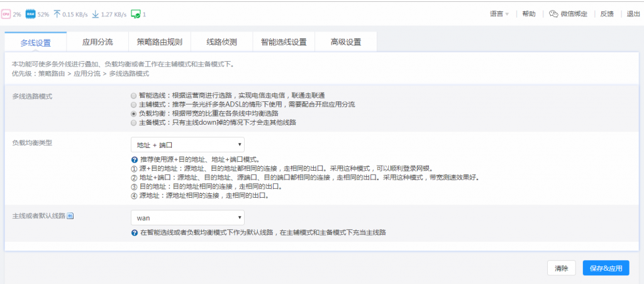Click the question mark icon under wan dropdown
Image resolution: width=644 pixels, height=284 pixels.
[135, 232]
